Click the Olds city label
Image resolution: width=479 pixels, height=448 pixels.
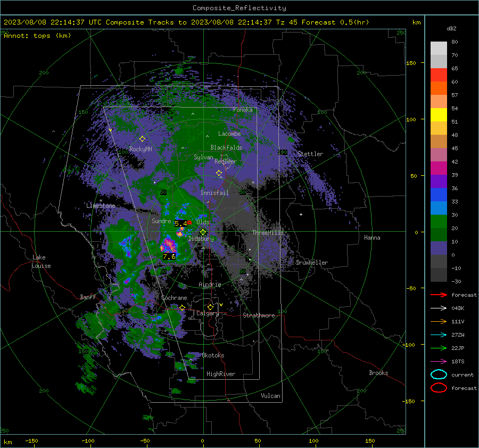coord(203,222)
